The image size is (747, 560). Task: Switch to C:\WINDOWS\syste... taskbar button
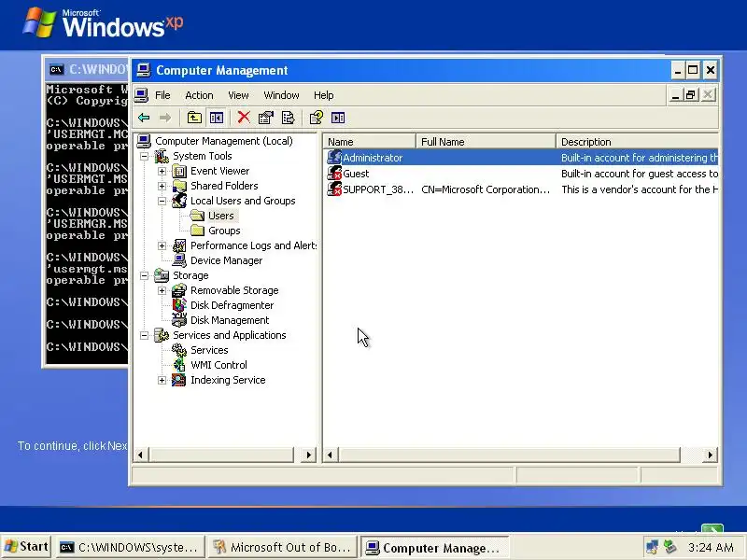(x=130, y=548)
